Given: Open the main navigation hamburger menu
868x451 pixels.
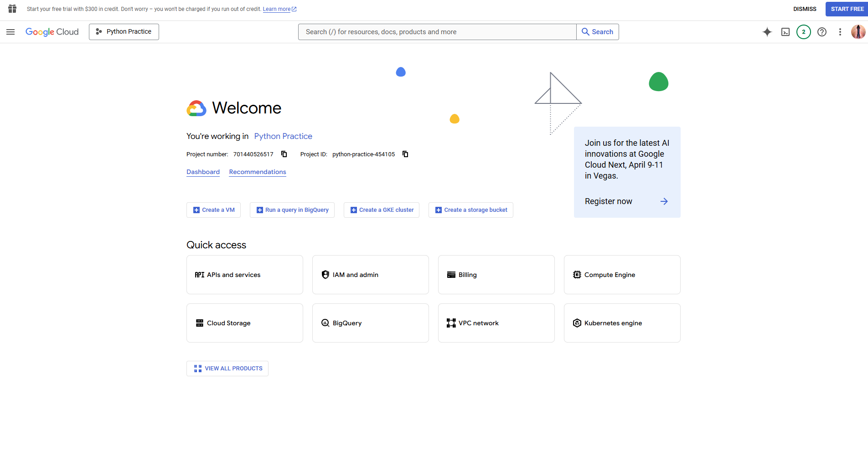Looking at the screenshot, I should [10, 32].
